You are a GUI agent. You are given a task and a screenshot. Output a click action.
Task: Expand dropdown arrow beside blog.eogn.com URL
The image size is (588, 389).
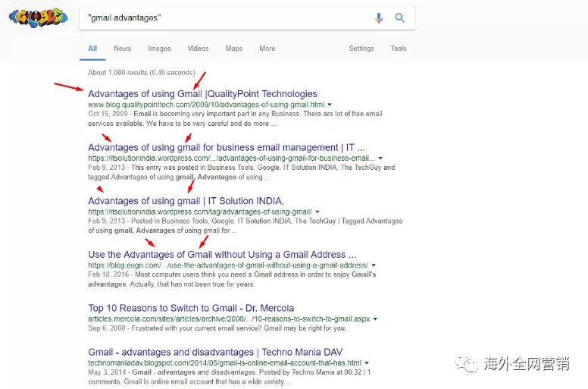(x=374, y=265)
